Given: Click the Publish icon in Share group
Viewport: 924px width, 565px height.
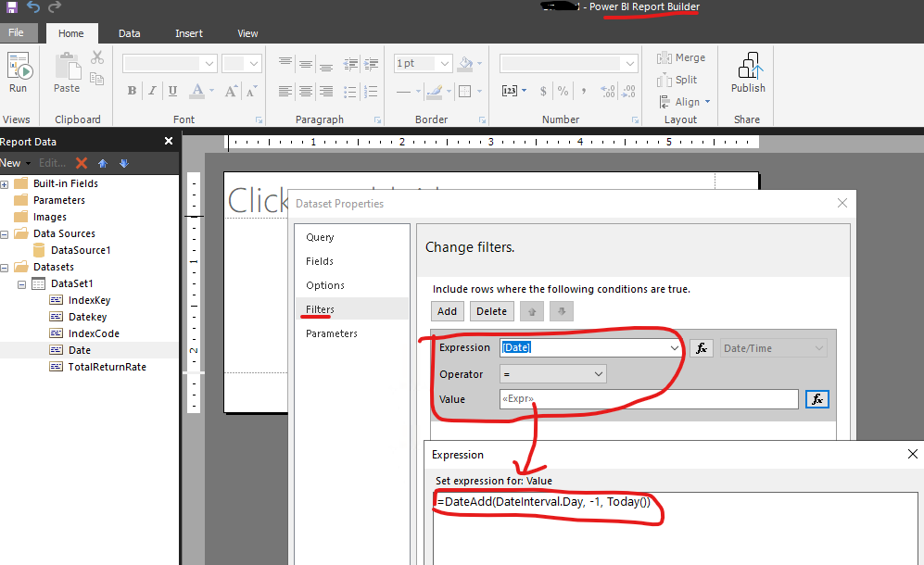Looking at the screenshot, I should tap(748, 72).
